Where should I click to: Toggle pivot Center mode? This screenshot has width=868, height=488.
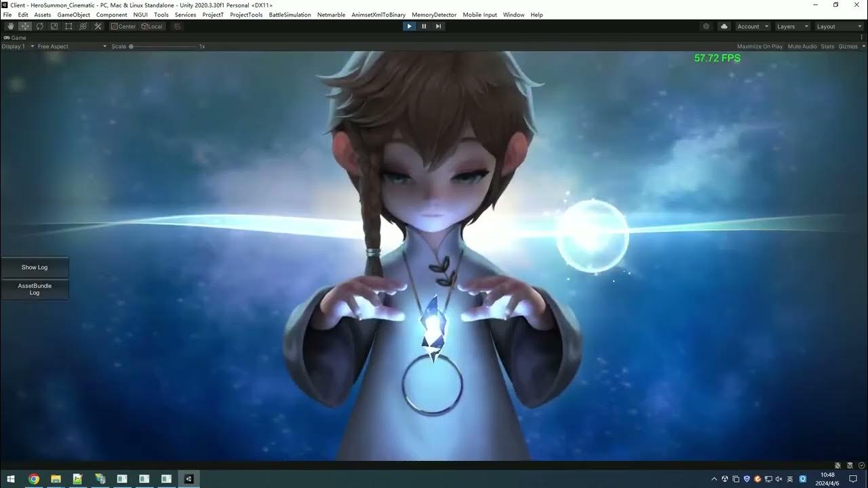[x=123, y=26]
